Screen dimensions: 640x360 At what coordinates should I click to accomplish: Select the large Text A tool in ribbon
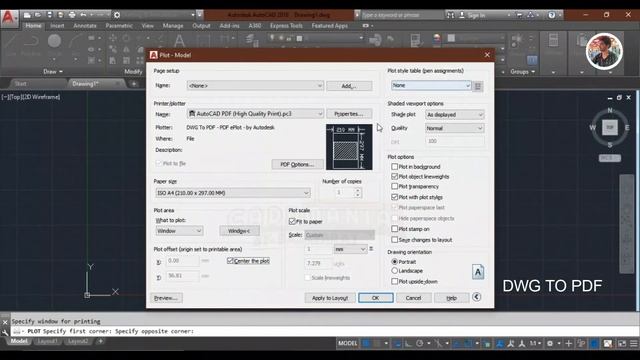click(179, 41)
